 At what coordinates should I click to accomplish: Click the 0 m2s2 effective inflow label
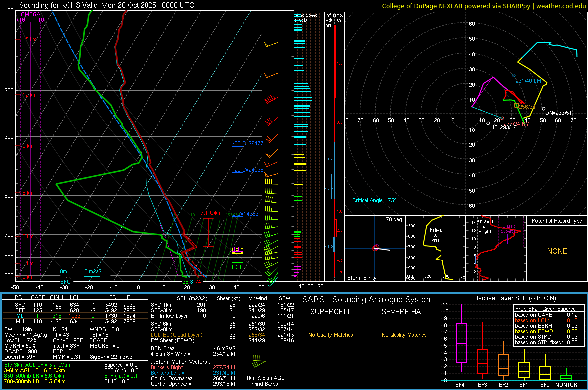pyautogui.click(x=93, y=271)
